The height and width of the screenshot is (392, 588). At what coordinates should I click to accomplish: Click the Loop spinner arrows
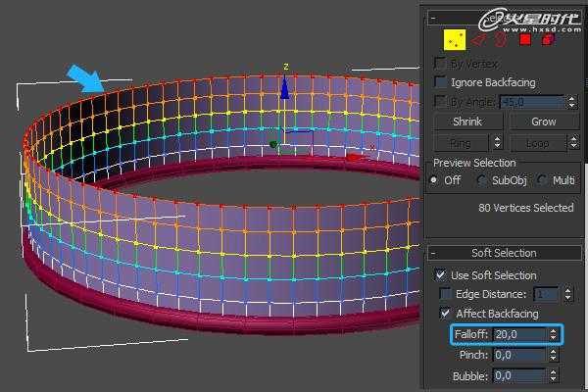pos(573,143)
